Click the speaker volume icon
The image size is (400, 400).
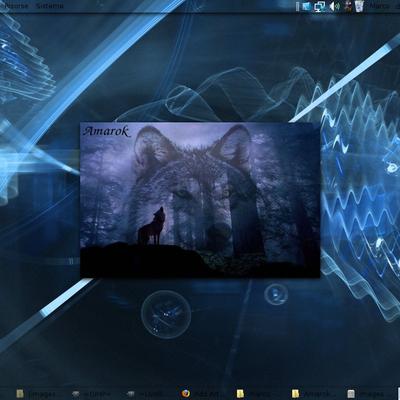pos(334,6)
